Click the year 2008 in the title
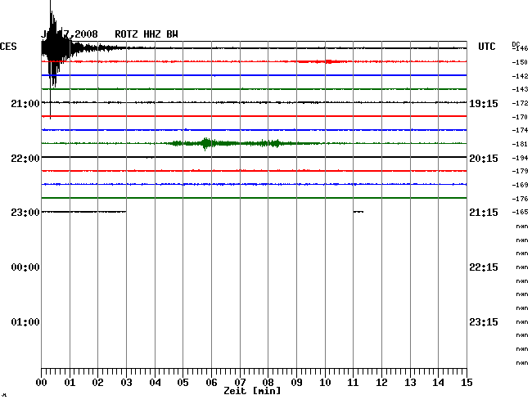This screenshot has height=404, width=532. (x=86, y=34)
